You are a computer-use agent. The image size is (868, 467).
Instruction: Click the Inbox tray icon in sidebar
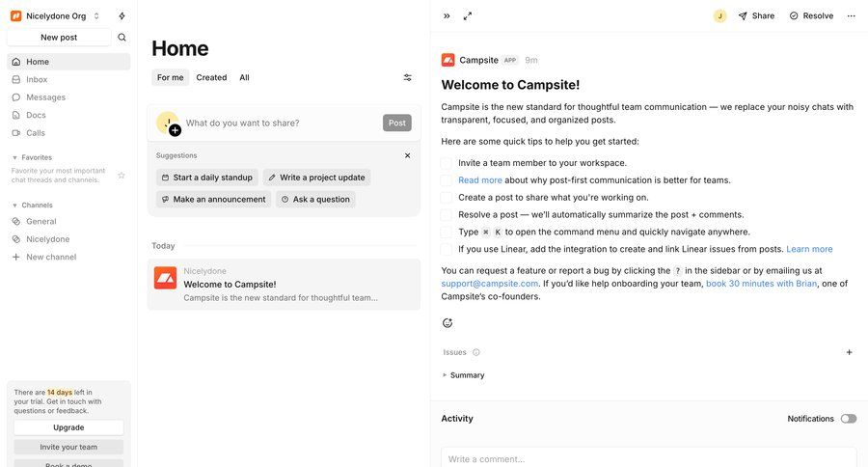[x=16, y=79]
